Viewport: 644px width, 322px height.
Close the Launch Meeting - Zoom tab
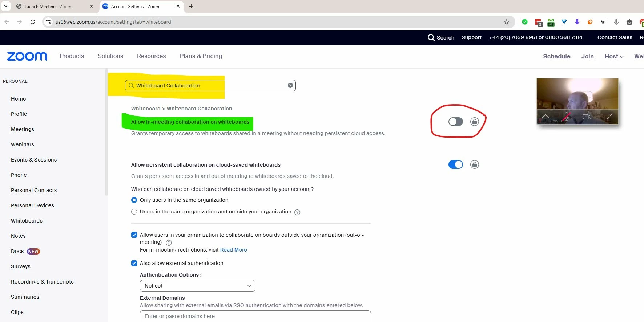point(92,6)
